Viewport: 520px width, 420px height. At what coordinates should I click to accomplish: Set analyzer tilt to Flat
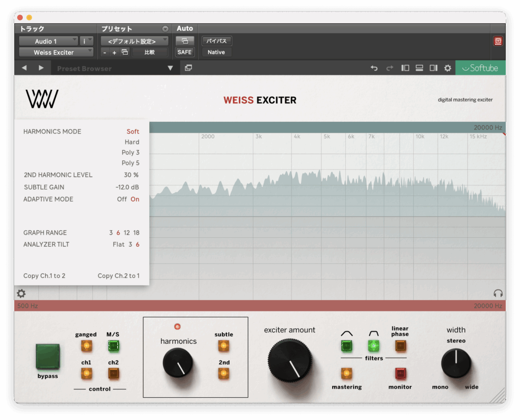tap(118, 244)
